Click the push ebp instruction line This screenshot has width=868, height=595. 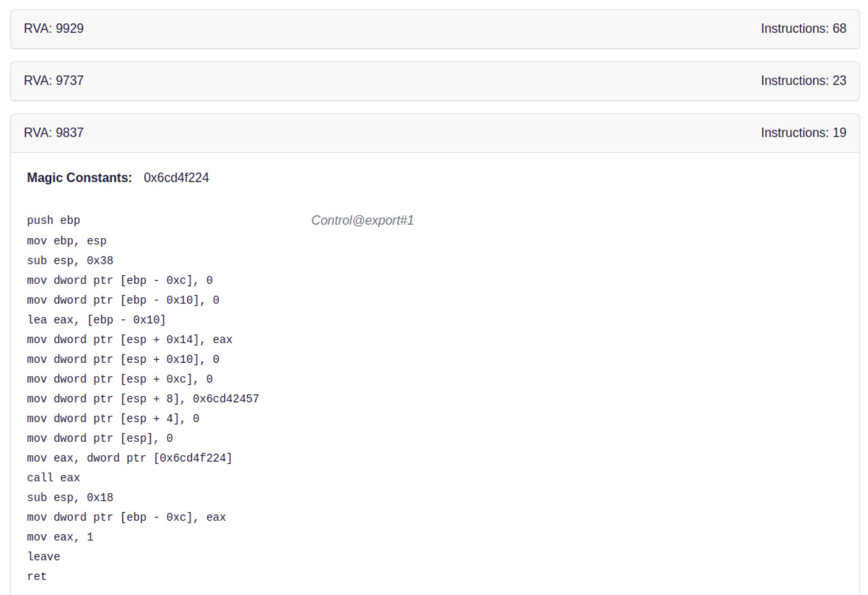pyautogui.click(x=53, y=220)
